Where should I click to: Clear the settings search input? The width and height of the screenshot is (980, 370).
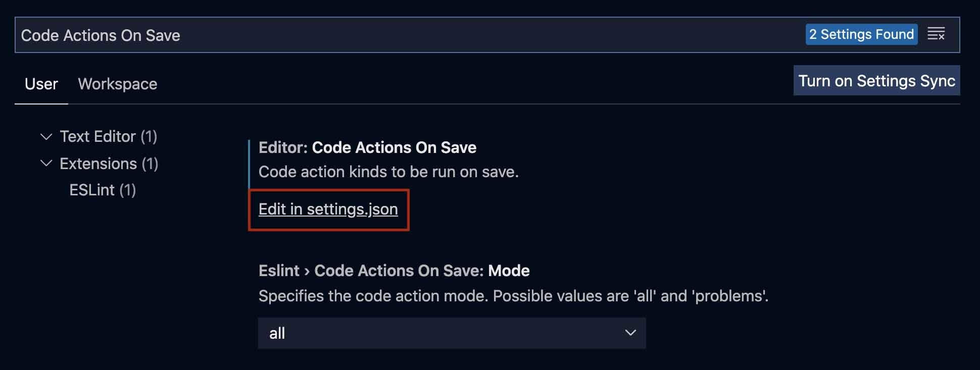coord(936,34)
